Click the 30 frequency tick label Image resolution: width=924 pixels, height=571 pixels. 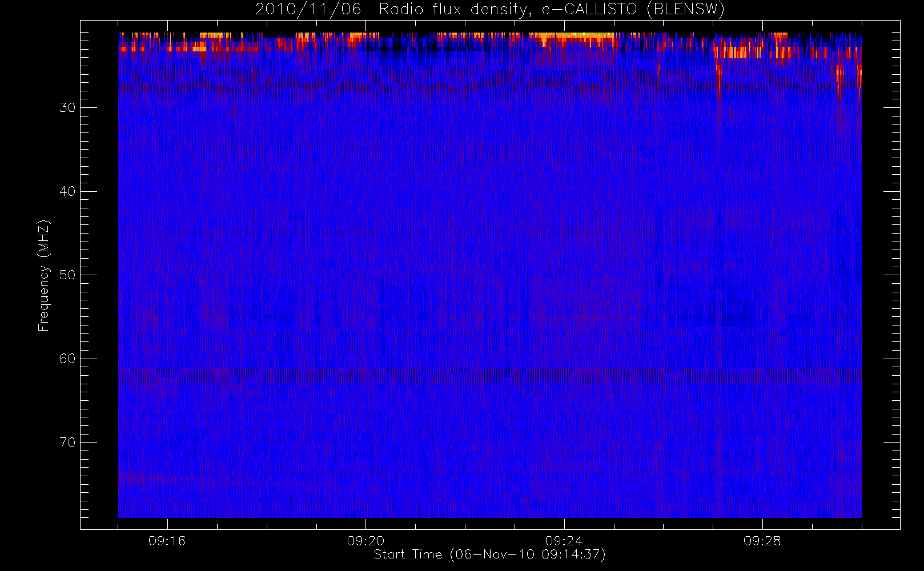pos(67,108)
